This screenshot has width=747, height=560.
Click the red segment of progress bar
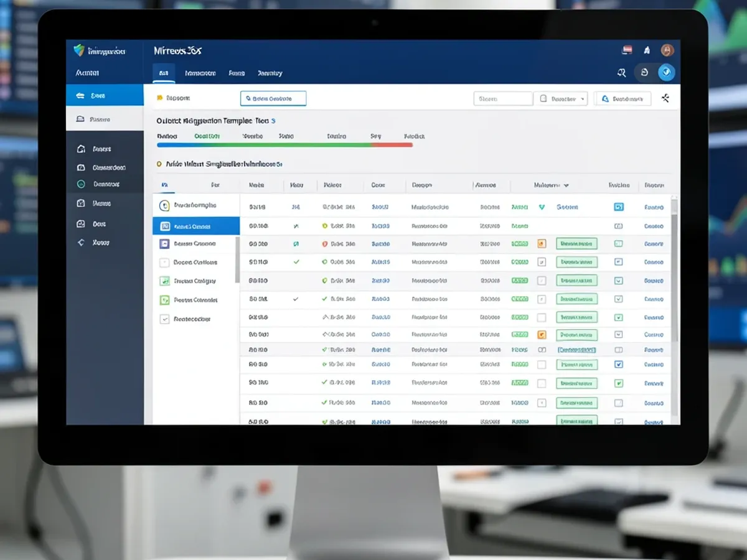point(392,145)
